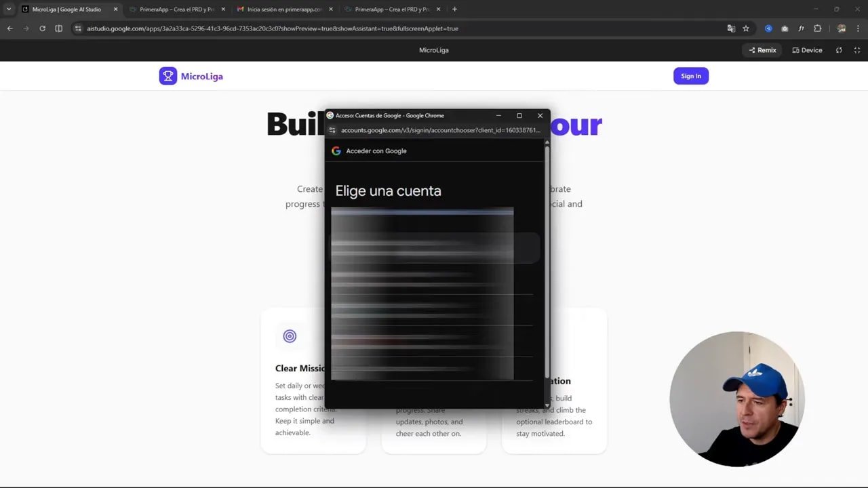The height and width of the screenshot is (488, 868).
Task: Go back using the navigation arrow
Action: pos(9,28)
